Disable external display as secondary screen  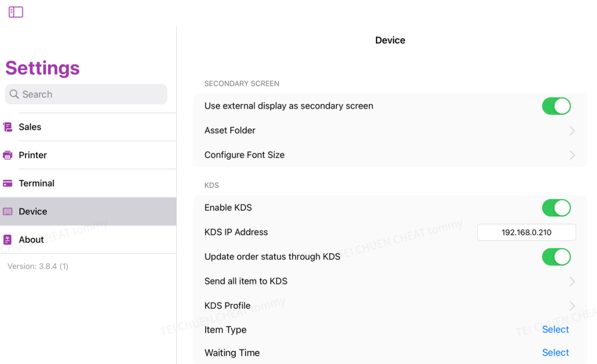pyautogui.click(x=556, y=106)
